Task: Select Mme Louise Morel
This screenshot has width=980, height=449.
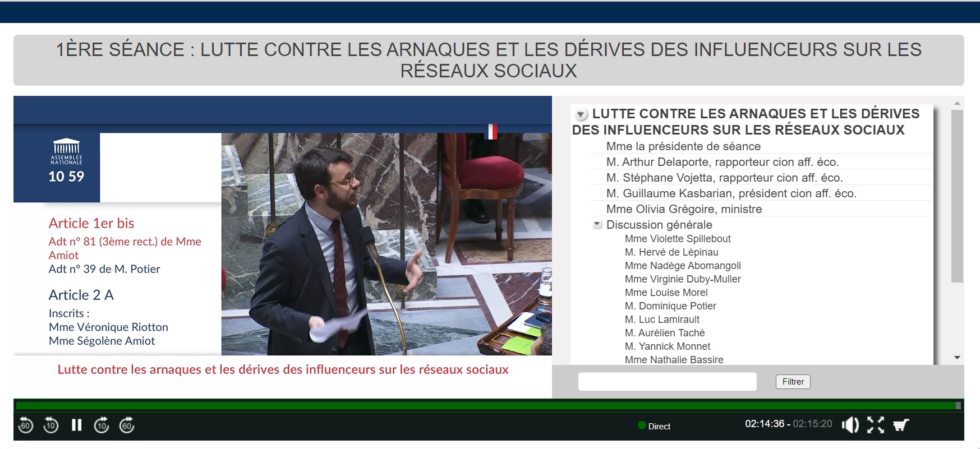Action: coord(666,293)
